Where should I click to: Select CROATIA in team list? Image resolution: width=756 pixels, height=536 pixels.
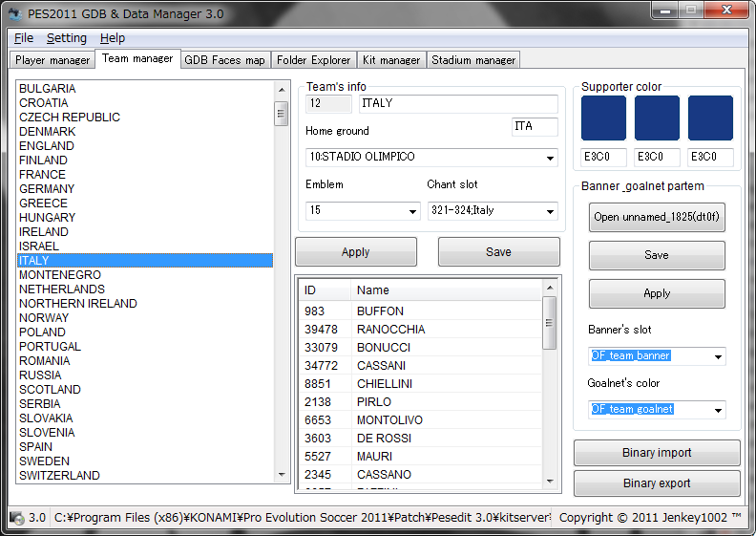pyautogui.click(x=145, y=103)
